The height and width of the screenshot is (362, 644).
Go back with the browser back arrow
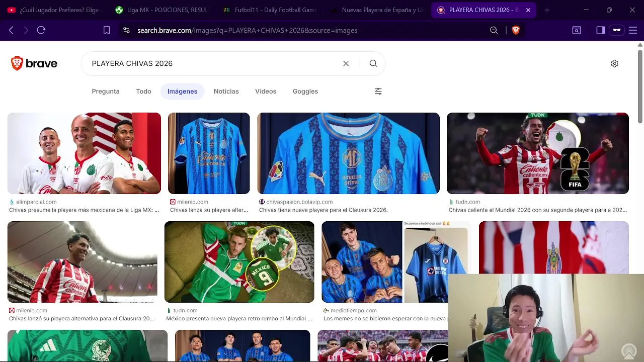11,30
